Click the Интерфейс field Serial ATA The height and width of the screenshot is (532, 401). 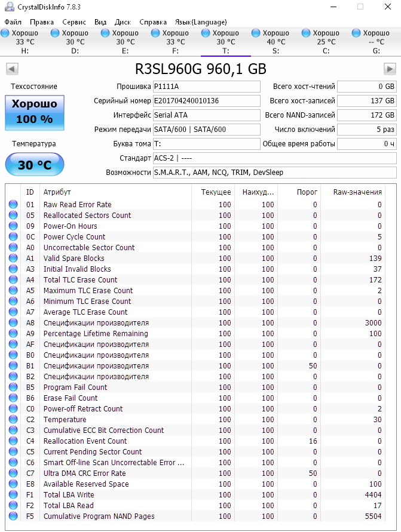(x=206, y=115)
